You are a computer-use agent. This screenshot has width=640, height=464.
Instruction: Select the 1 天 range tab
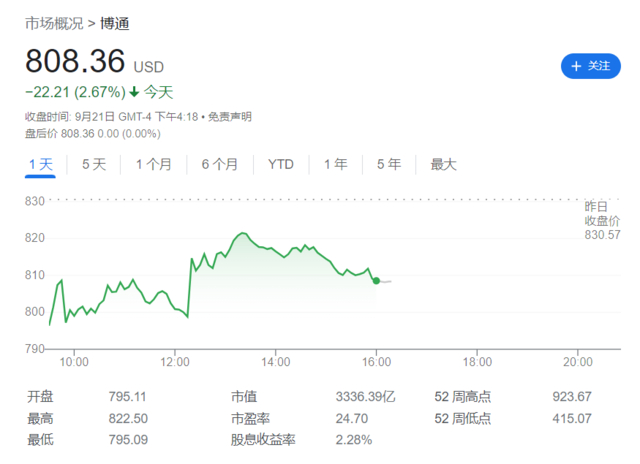coord(40,164)
